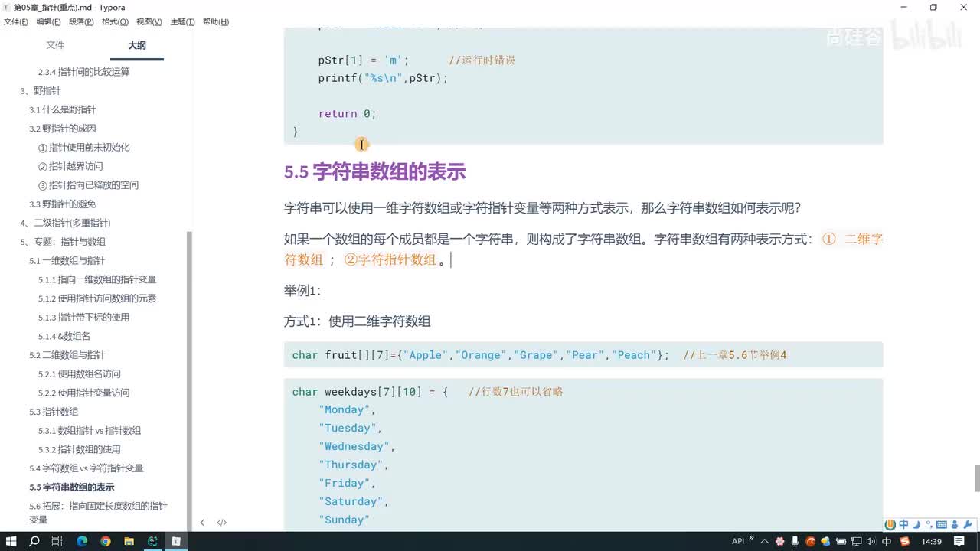The width and height of the screenshot is (980, 551).
Task: Go to outline item 5.5 字符串数组的表示
Action: point(72,487)
